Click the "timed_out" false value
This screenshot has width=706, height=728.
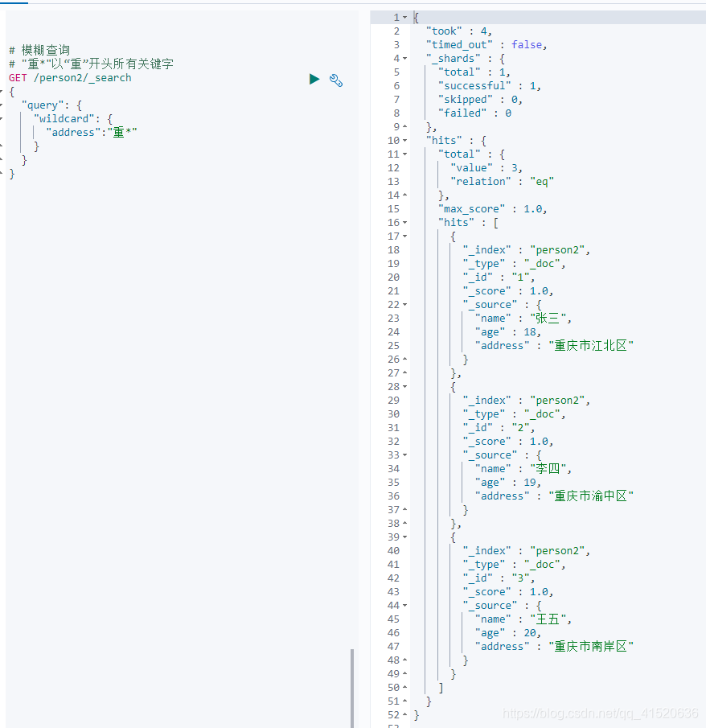click(527, 45)
